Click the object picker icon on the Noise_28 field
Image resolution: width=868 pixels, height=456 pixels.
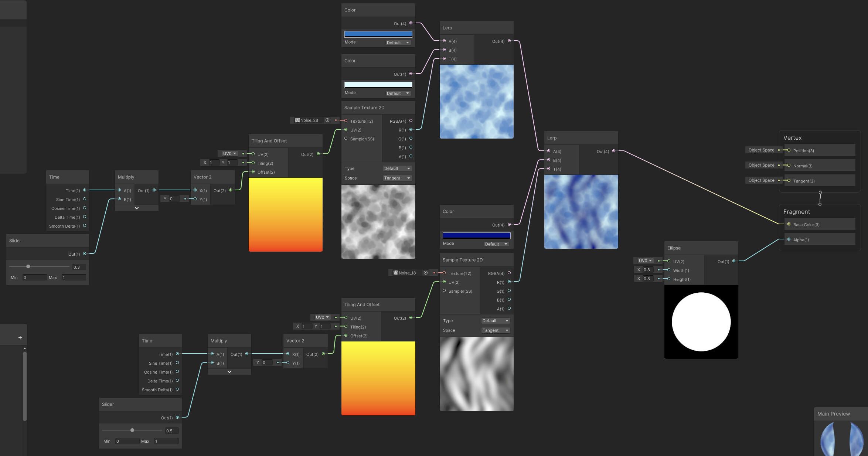coord(327,120)
